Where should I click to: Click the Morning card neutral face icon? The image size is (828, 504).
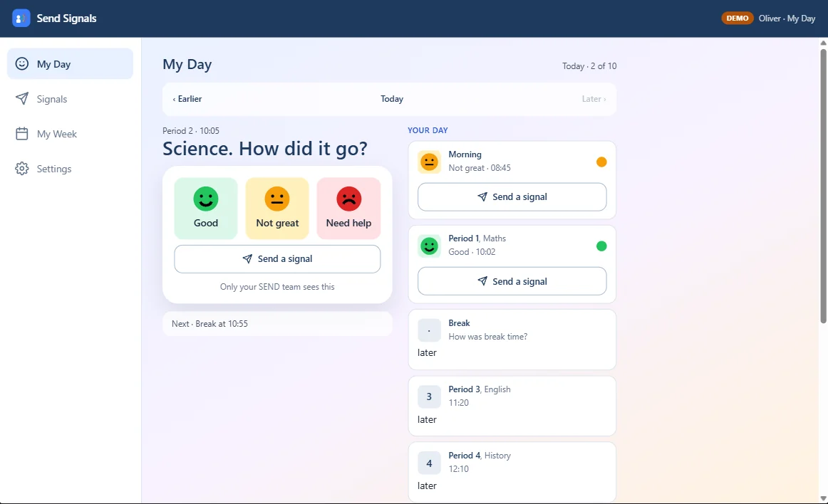pos(429,162)
